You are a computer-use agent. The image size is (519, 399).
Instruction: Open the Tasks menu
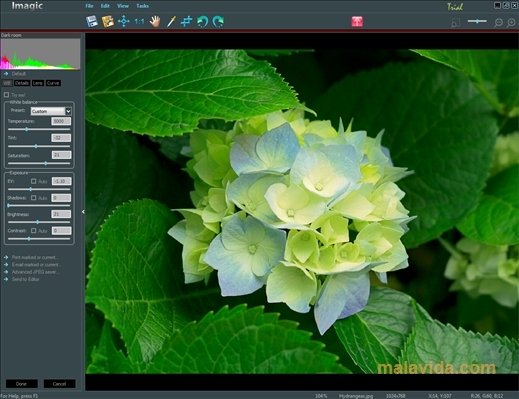click(x=142, y=6)
